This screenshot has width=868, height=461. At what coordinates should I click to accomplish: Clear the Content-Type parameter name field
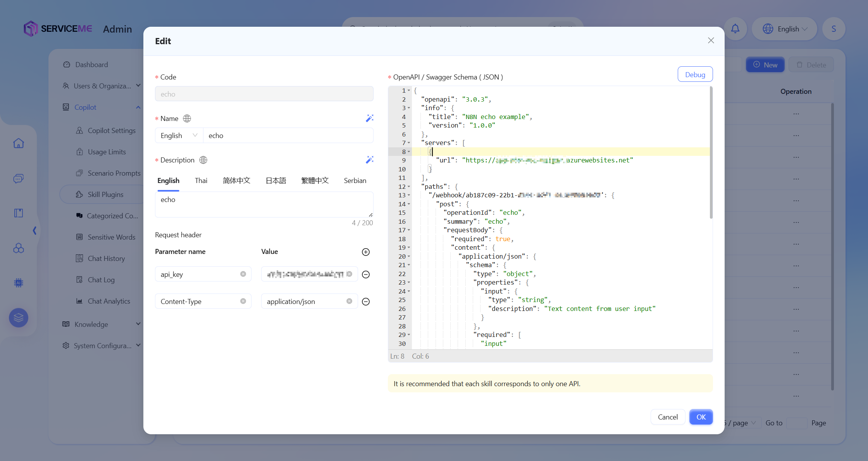tap(243, 301)
